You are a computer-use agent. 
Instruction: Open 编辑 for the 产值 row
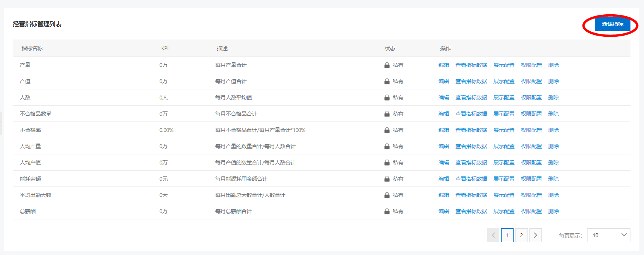click(444, 81)
